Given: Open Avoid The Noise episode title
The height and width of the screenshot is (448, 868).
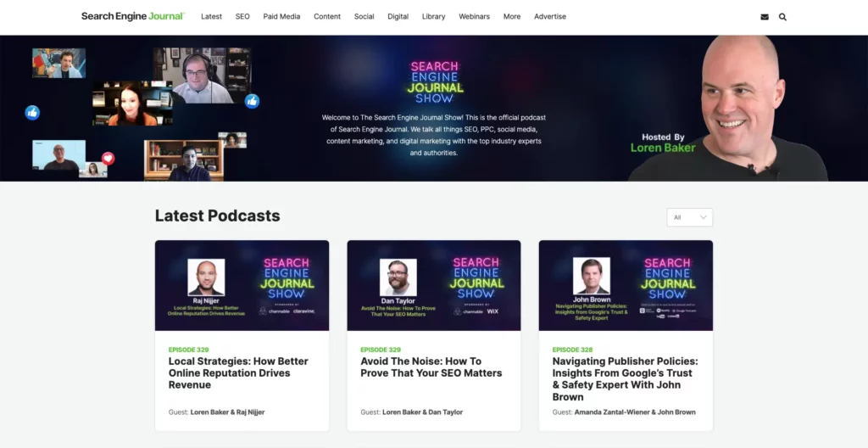Looking at the screenshot, I should point(431,367).
